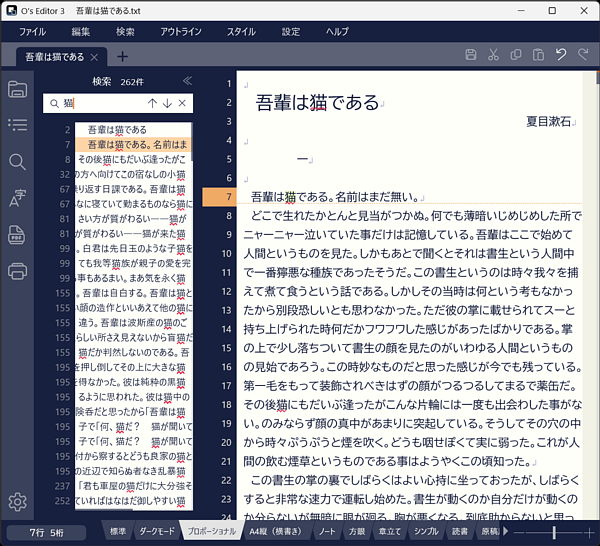The width and height of the screenshot is (600, 546).
Task: Click the Undo arrow icon
Action: [x=561, y=54]
